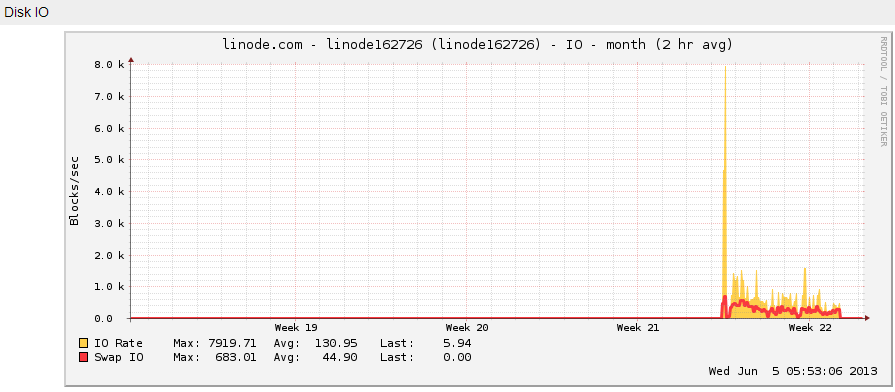895x392 pixels.
Task: Click the 4.0 k y-axis label
Action: [109, 191]
